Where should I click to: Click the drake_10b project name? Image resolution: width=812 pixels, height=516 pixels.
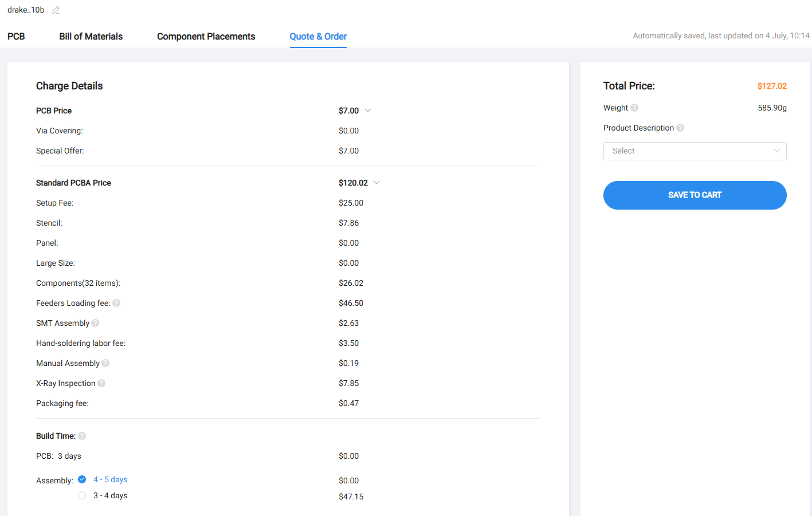(x=26, y=10)
